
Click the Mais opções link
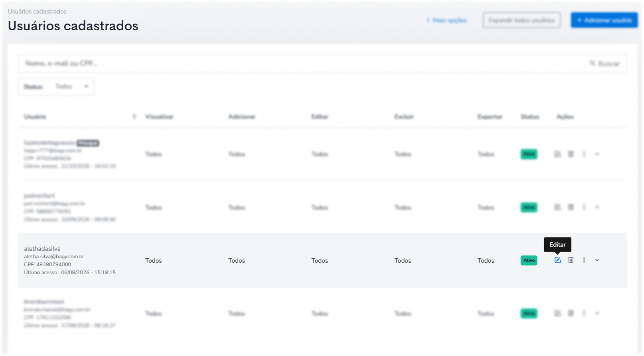click(446, 20)
